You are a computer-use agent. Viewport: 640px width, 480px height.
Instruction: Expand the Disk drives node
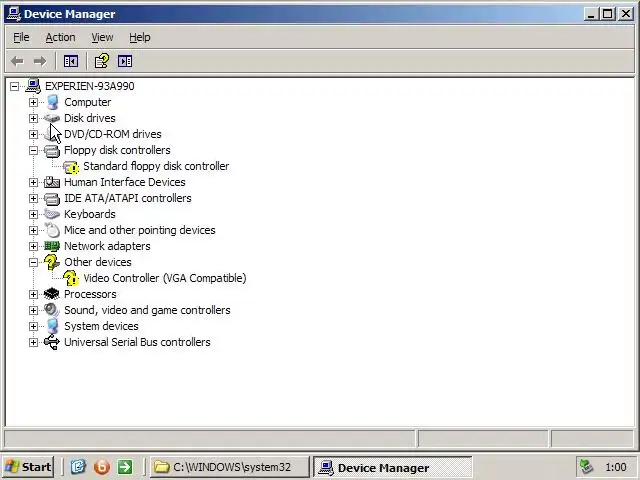[x=33, y=118]
